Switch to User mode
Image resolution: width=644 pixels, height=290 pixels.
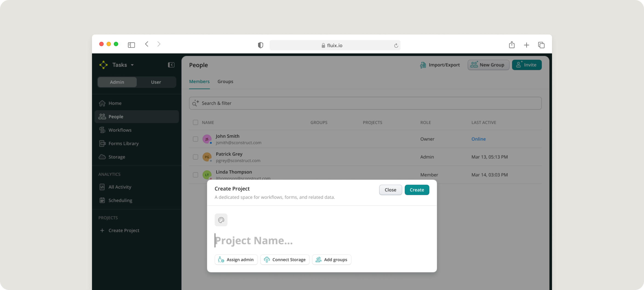[156, 82]
